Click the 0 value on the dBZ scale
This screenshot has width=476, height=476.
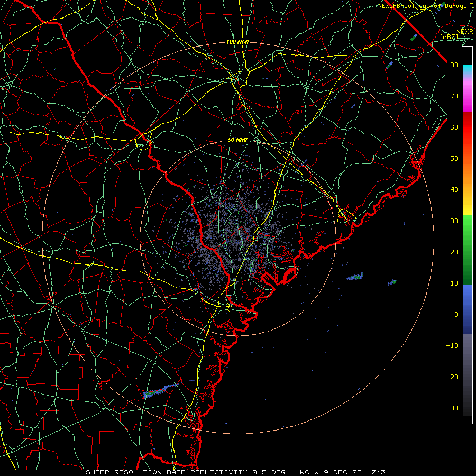[456, 315]
